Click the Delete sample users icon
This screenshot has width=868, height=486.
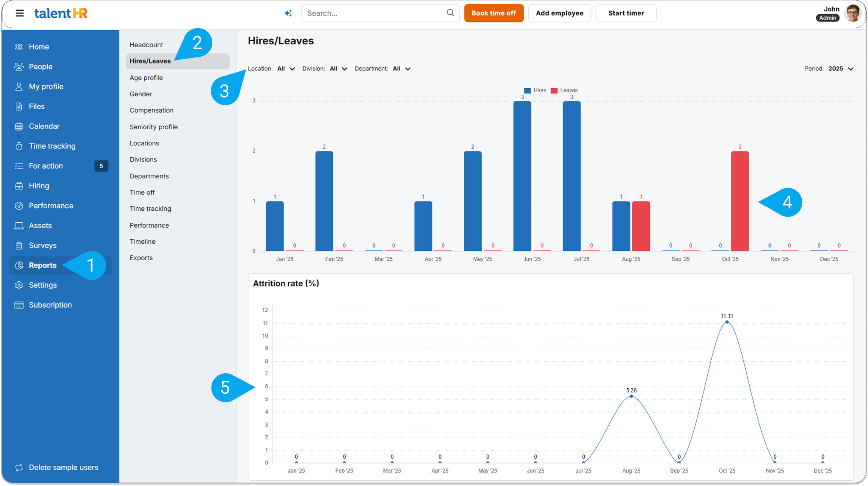[19, 468]
